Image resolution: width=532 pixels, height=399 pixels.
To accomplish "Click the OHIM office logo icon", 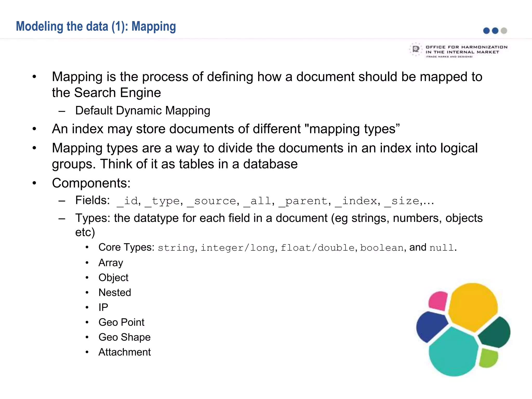I will pos(416,49).
